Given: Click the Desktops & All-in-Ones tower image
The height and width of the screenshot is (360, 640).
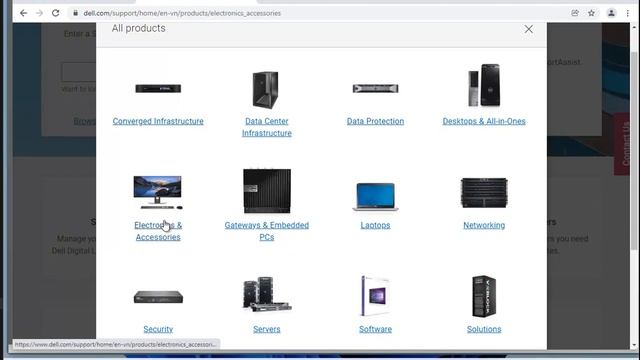Looking at the screenshot, I should click(x=484, y=85).
